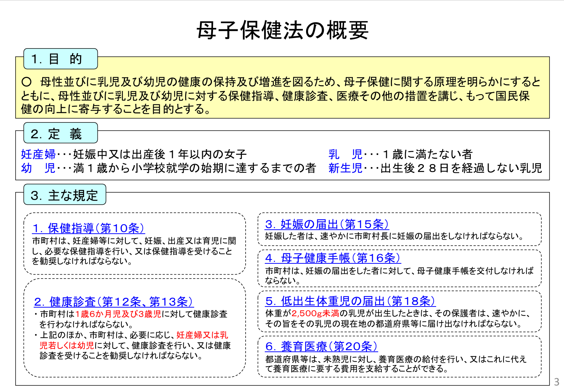This screenshot has width=564, height=392.
Task: Click the blue term 妊産婦
Action: click(38, 154)
